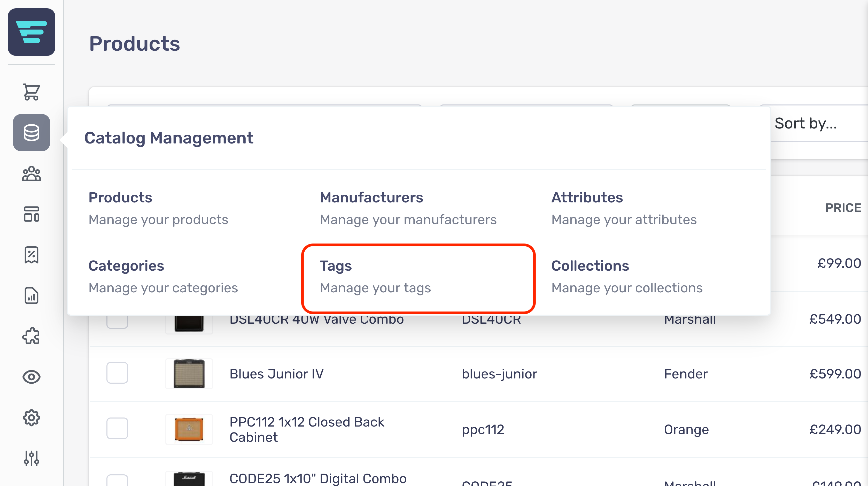Open the Customers people icon
Viewport: 868px width, 486px height.
31,174
